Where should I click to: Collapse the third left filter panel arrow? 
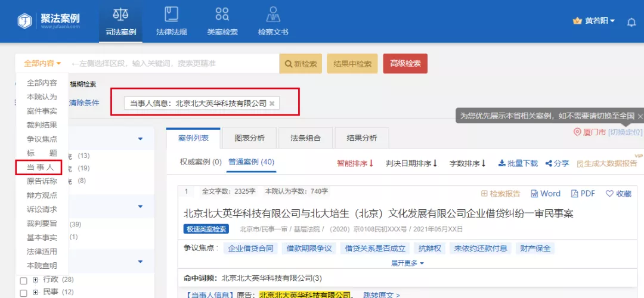click(141, 262)
